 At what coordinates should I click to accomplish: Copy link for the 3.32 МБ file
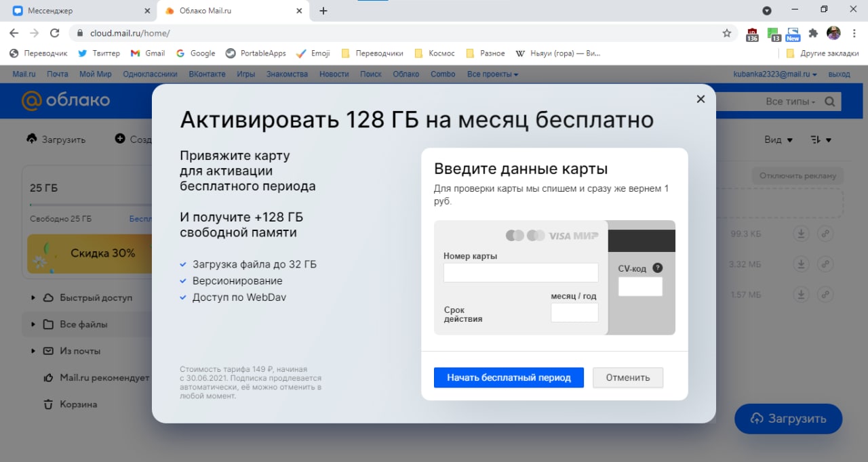[825, 264]
